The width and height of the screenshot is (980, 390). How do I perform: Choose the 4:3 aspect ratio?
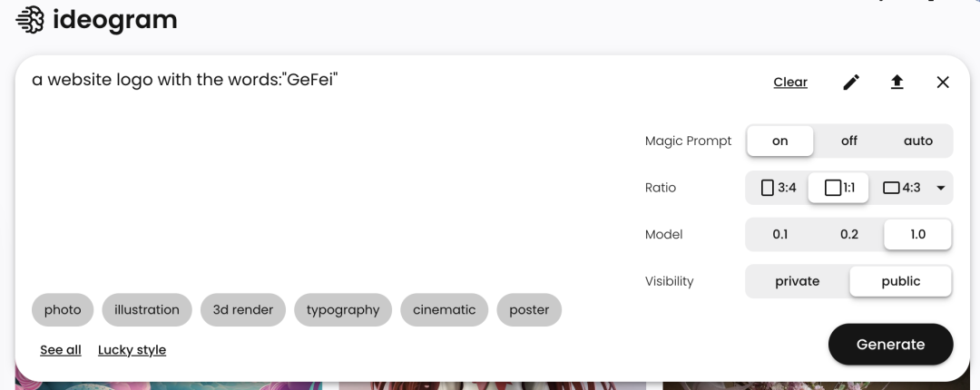[x=901, y=188]
